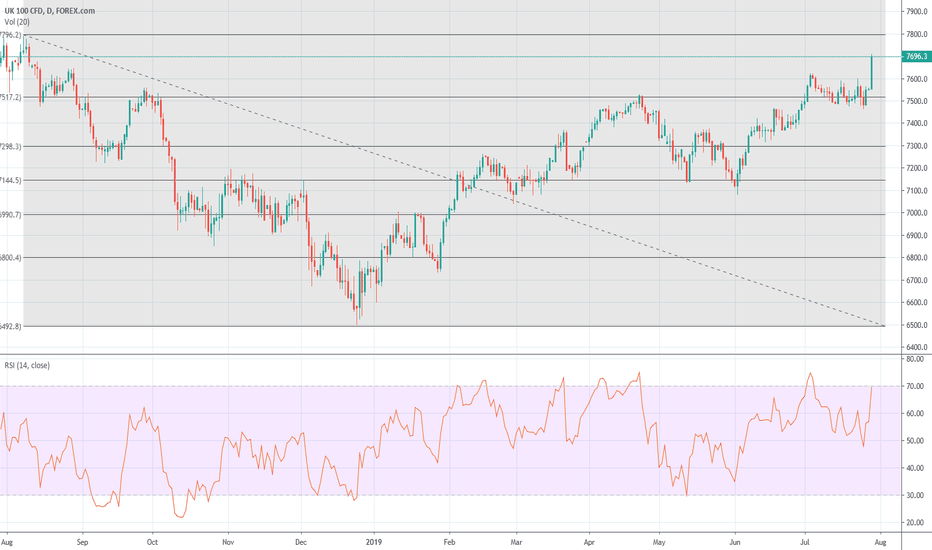Click the 6800.4 Fibonacci level label
Screen dimensions: 932x550
click(x=10, y=257)
